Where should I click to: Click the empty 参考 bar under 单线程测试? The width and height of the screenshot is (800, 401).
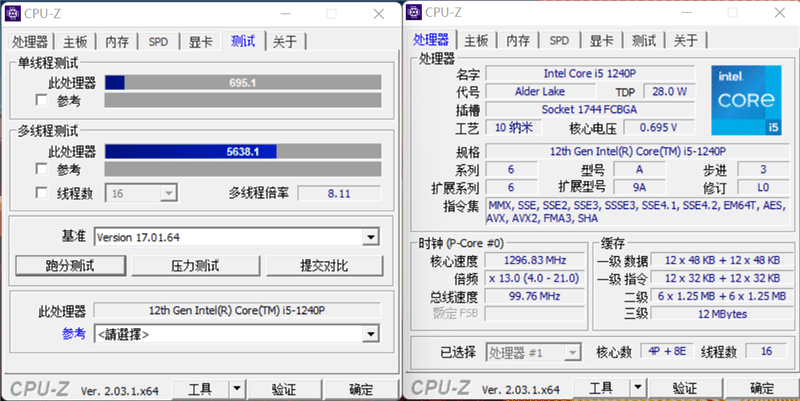(x=243, y=100)
